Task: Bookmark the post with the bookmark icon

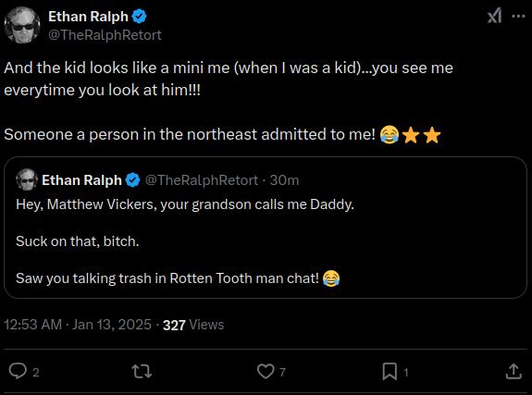Action: (390, 371)
